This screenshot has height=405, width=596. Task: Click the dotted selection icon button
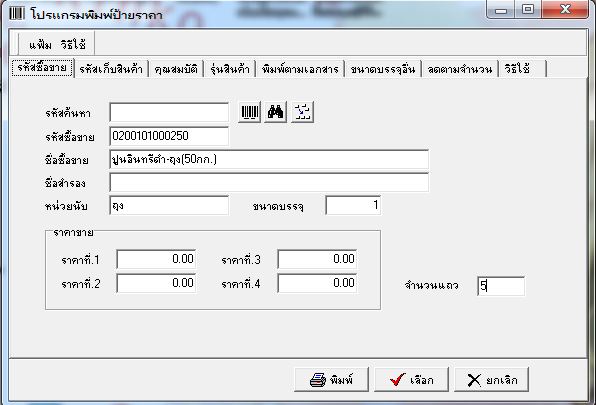[x=303, y=112]
